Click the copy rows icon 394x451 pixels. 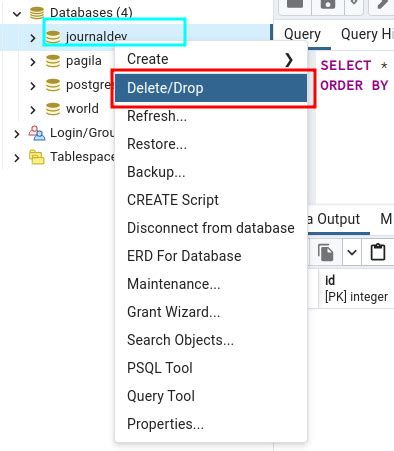click(326, 252)
